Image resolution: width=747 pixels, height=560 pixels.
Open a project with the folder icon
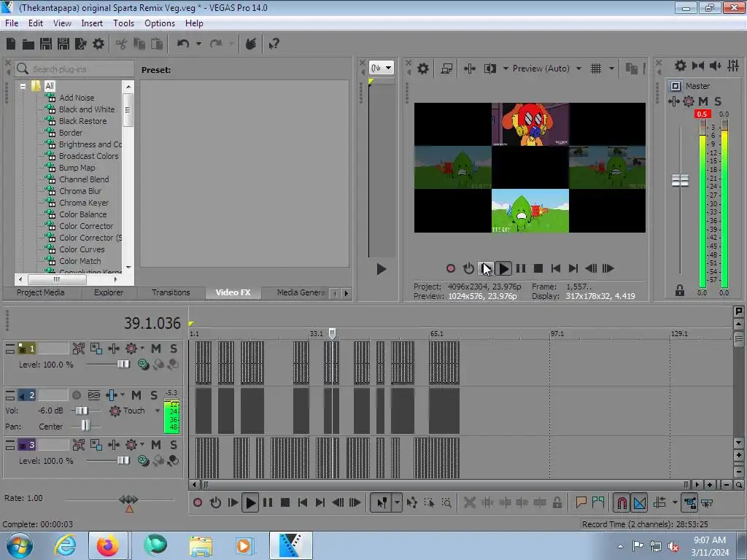pos(28,44)
